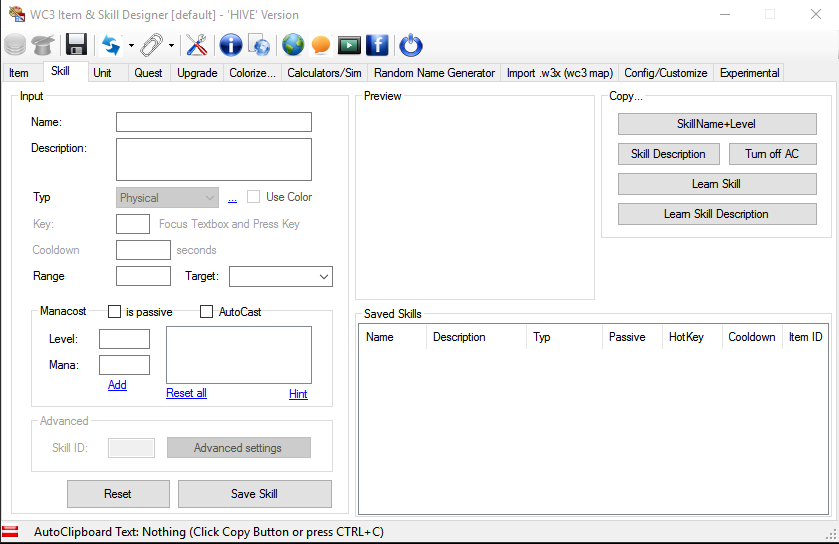The height and width of the screenshot is (544, 839).
Task: Switch to the Quest tab
Action: (x=148, y=73)
